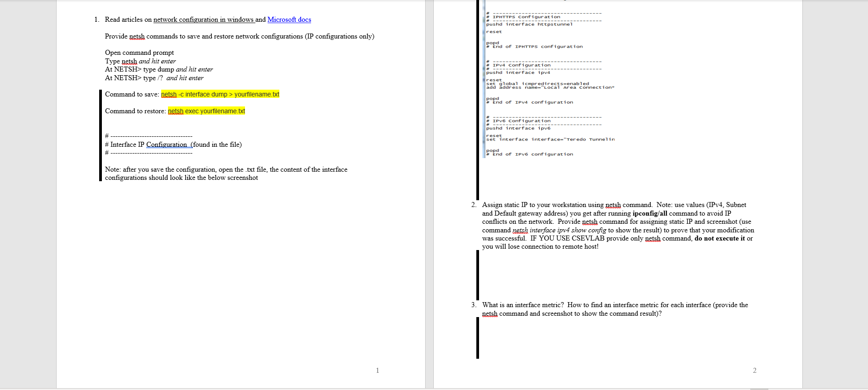Screen dimensions: 868x390
Task: Click page number 1 in footer
Action: (378, 371)
